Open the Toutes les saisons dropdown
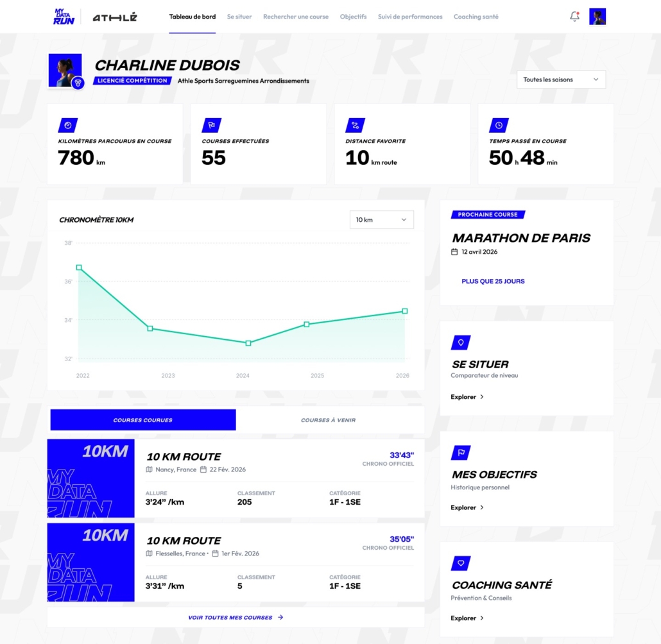Image resolution: width=661 pixels, height=644 pixels. pos(561,79)
